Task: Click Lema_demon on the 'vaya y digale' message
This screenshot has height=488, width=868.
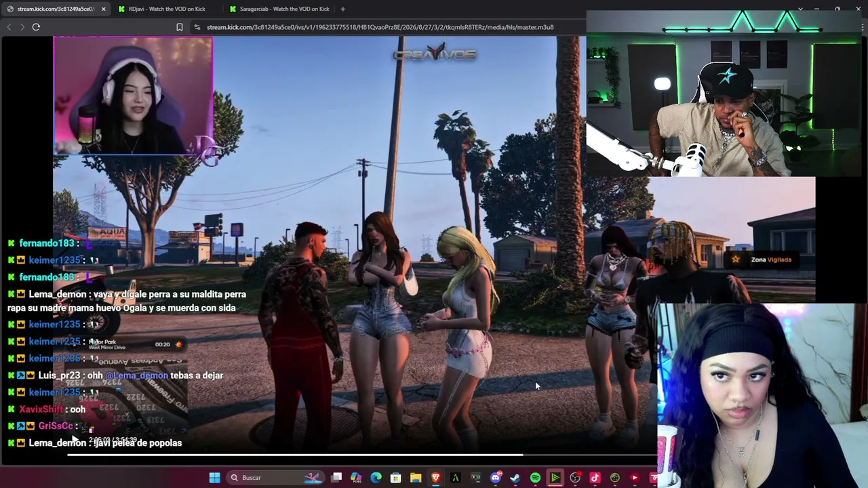Action: click(58, 295)
